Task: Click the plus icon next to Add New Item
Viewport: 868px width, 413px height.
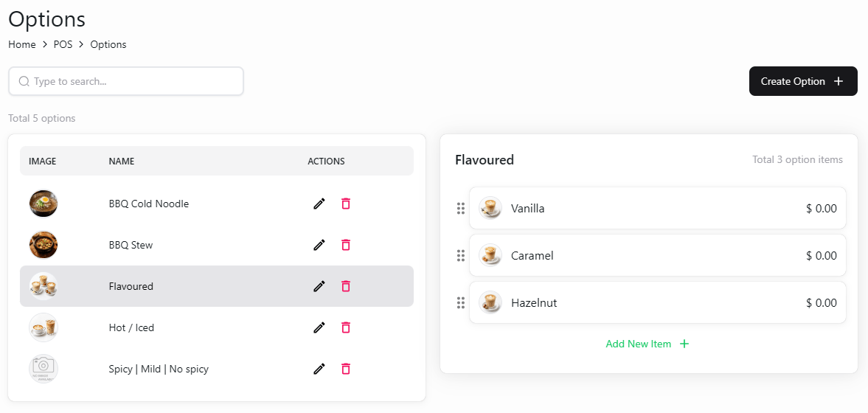Action: [684, 344]
